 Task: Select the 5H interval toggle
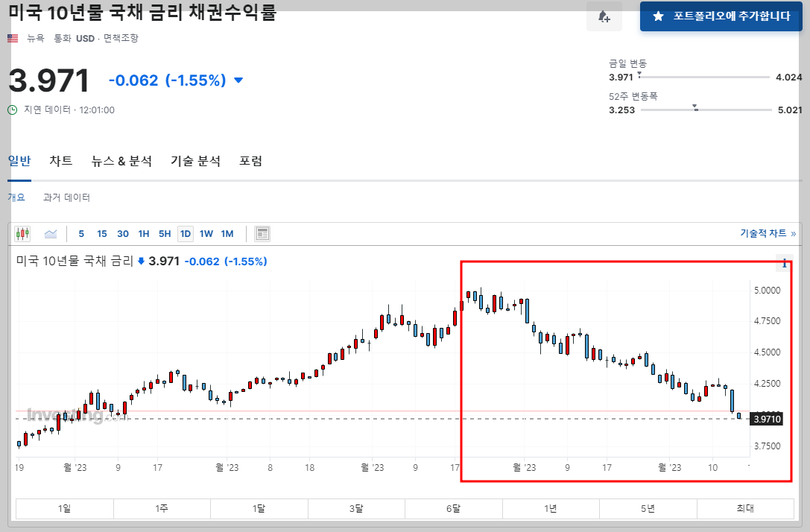165,234
